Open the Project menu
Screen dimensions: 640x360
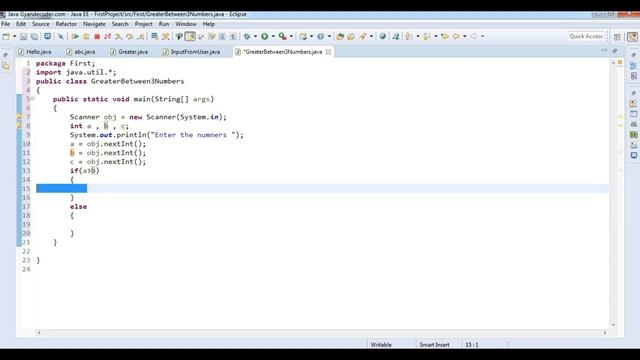coord(143,24)
